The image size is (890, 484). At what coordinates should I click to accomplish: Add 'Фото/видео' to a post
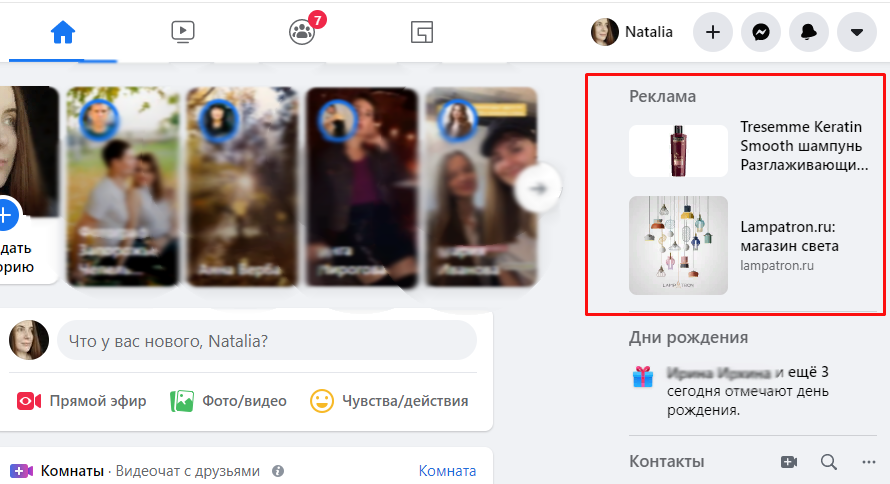[x=228, y=401]
